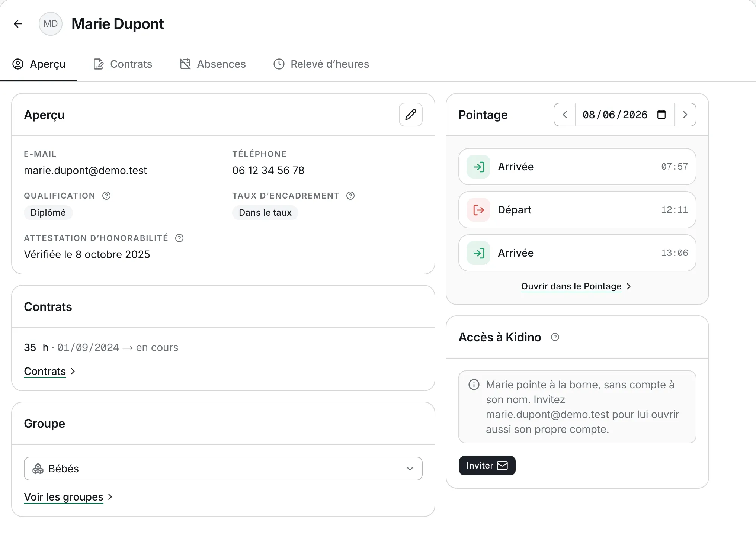The height and width of the screenshot is (540, 756).
Task: Select the Arrivée 13:06 entry
Action: [577, 253]
